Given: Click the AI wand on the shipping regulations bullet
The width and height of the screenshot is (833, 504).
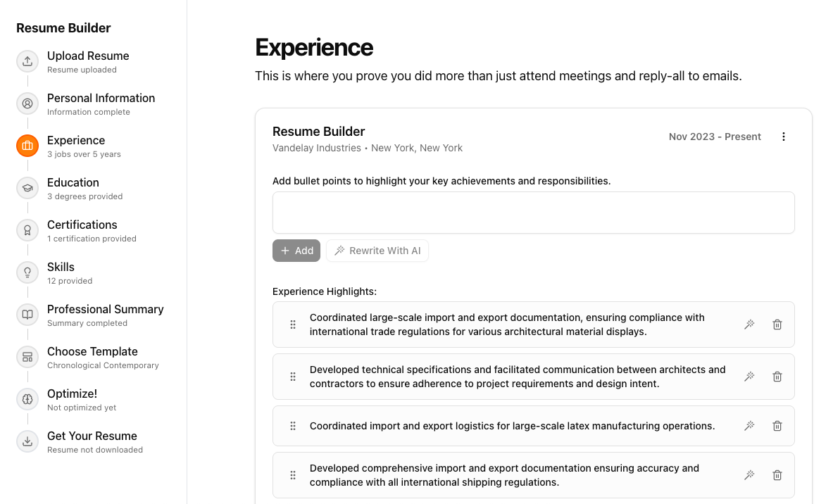Looking at the screenshot, I should click(749, 475).
